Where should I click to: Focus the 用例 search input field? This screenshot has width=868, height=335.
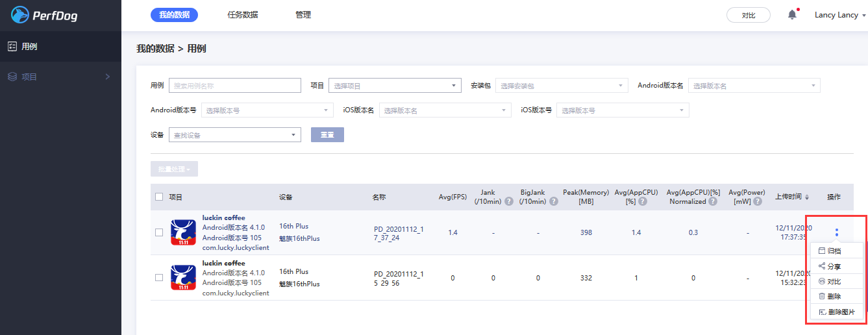(234, 86)
